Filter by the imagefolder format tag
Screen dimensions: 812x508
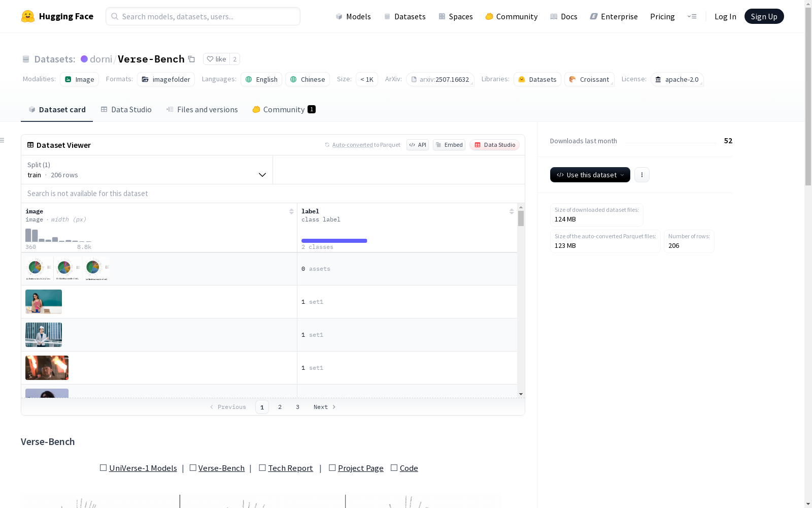click(x=166, y=79)
